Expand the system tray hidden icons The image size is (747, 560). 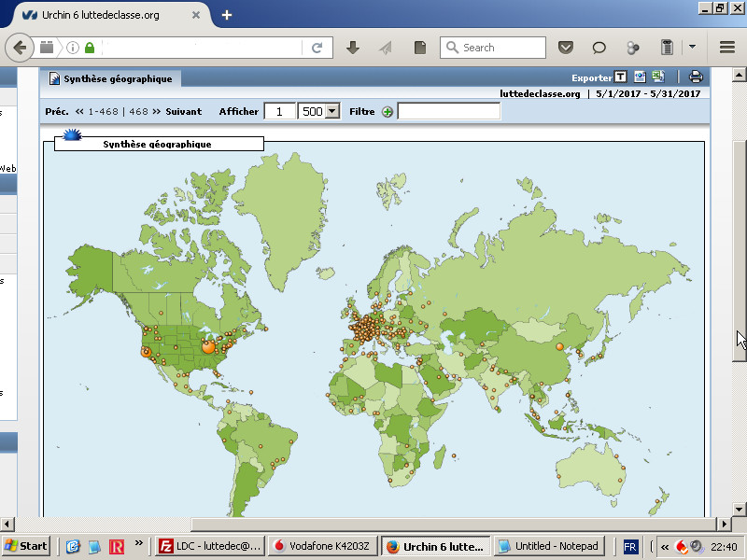pyautogui.click(x=664, y=547)
